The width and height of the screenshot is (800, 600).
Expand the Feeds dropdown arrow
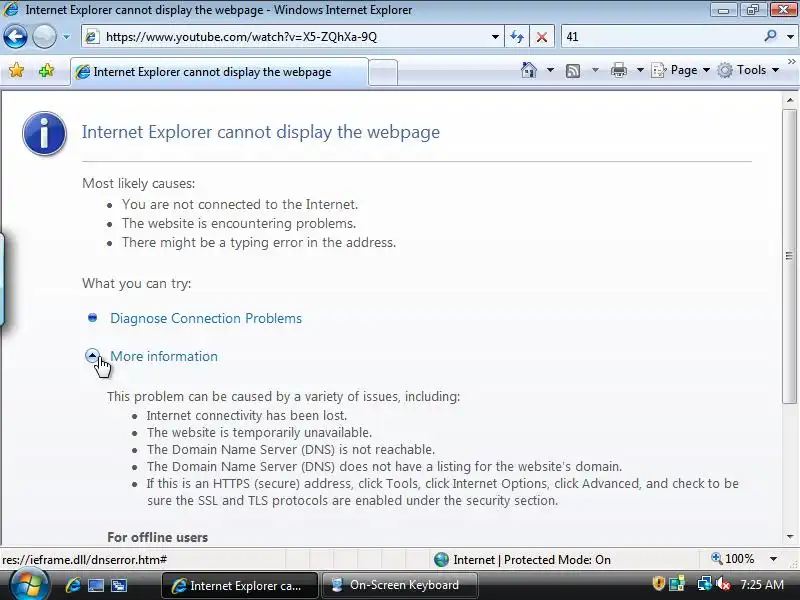click(x=595, y=70)
